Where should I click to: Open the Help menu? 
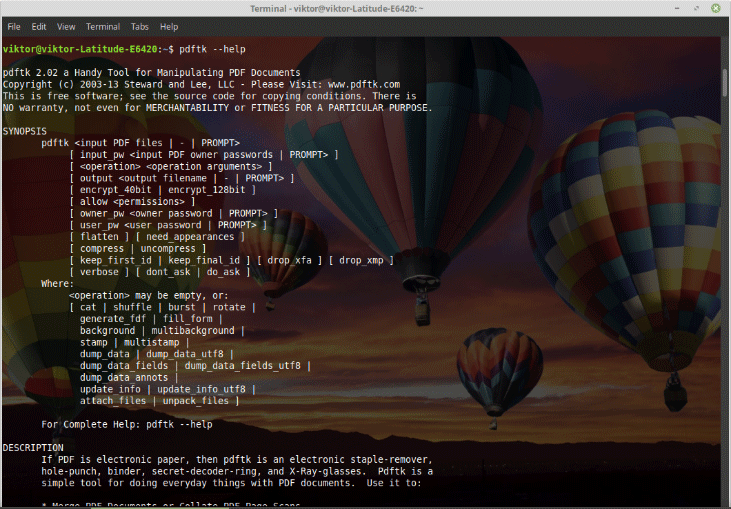(x=169, y=26)
